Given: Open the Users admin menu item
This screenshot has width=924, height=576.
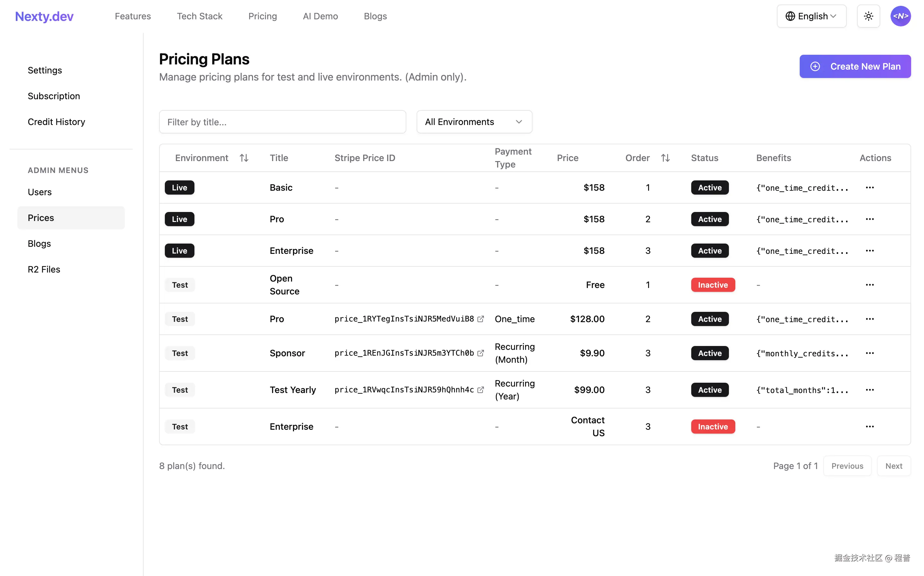Looking at the screenshot, I should click(x=40, y=192).
